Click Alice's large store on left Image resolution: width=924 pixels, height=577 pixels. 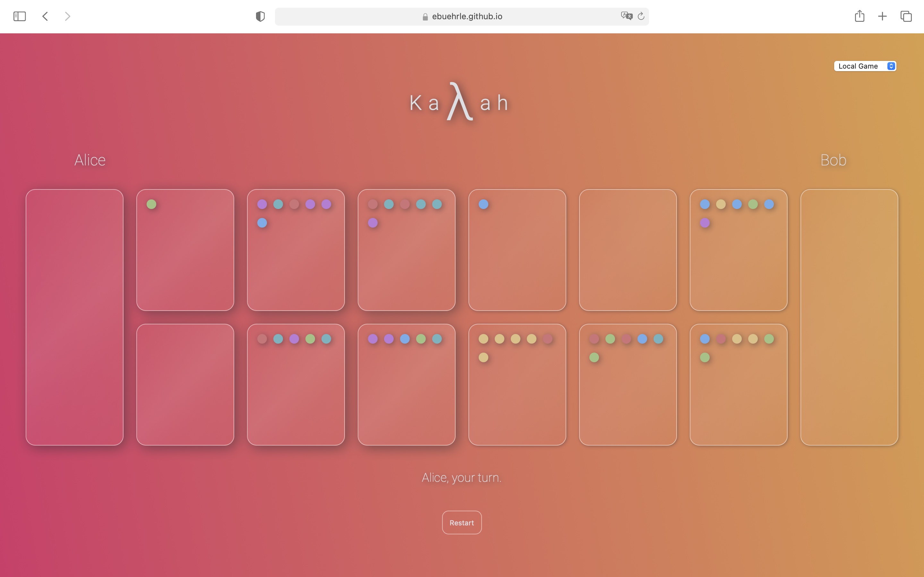pos(74,317)
